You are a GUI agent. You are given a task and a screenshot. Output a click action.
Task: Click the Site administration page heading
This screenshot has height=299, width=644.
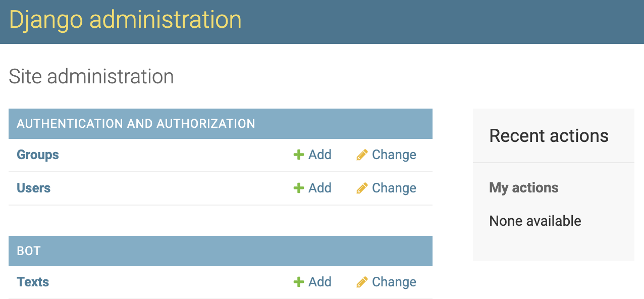click(91, 77)
